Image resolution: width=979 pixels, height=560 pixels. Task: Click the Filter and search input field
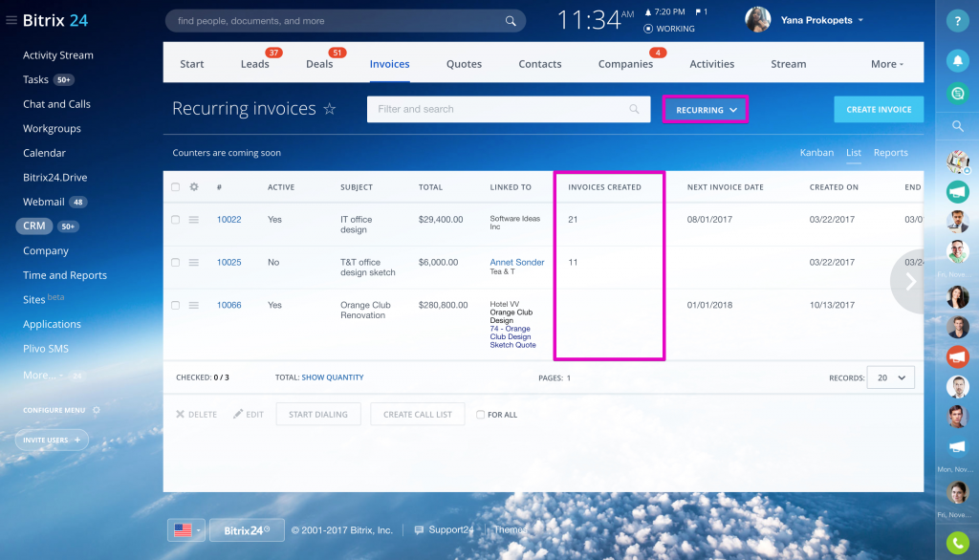point(509,109)
